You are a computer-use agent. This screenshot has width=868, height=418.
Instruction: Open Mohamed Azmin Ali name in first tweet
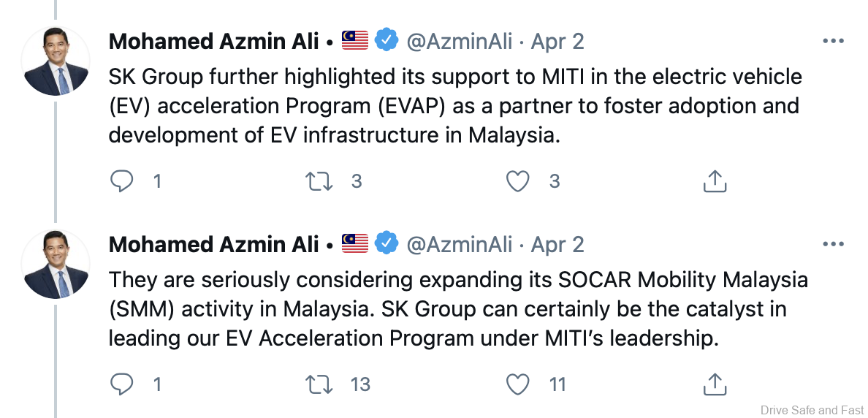point(213,42)
